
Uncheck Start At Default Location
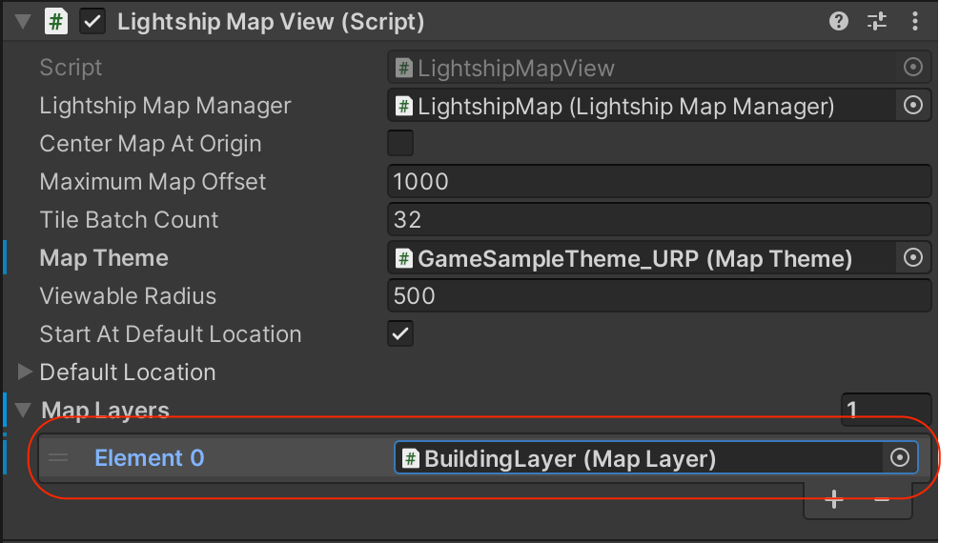(x=400, y=333)
